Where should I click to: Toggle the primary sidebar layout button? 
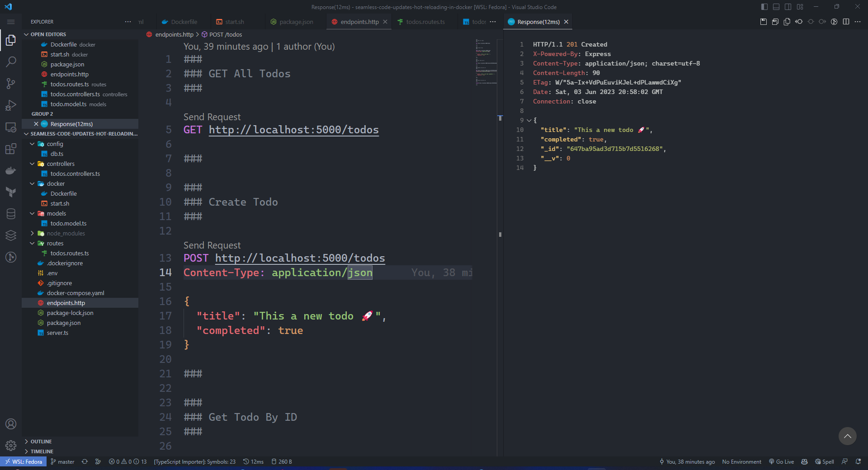coord(764,7)
